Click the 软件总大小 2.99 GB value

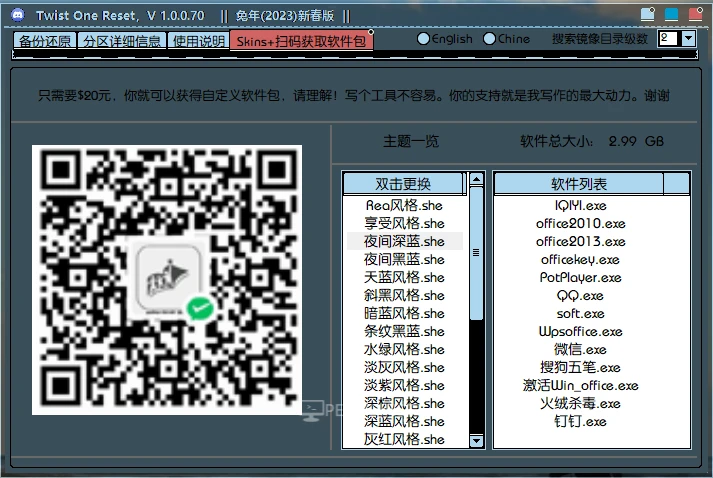pyautogui.click(x=636, y=141)
